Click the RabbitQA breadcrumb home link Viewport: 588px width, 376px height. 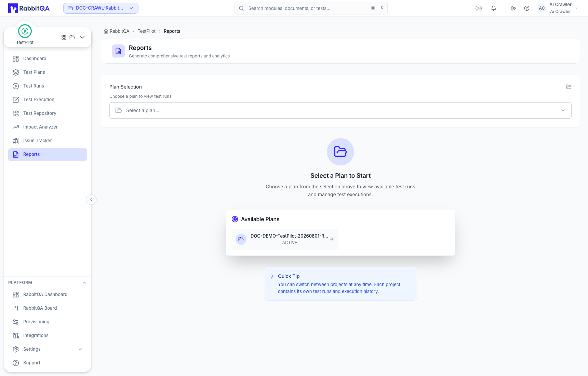pos(117,31)
